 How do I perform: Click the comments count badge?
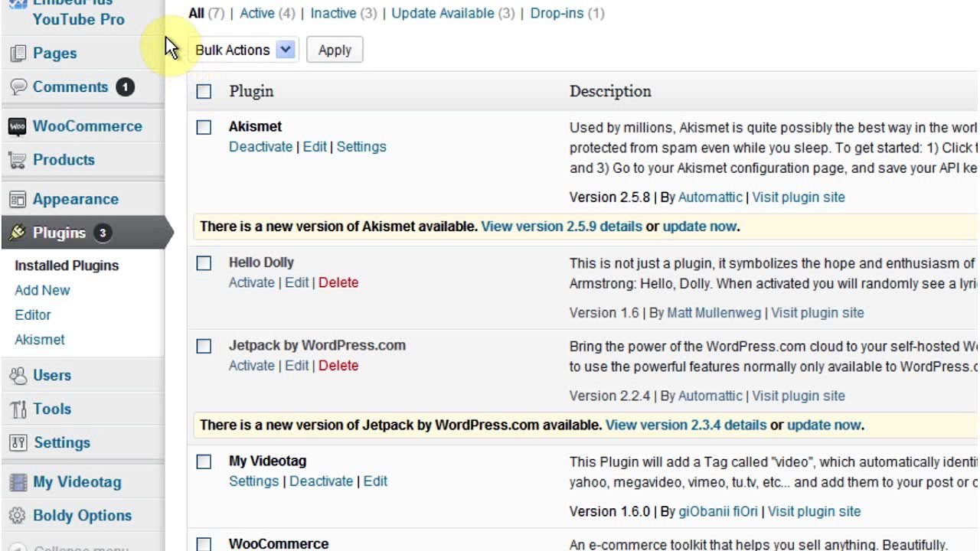(125, 87)
